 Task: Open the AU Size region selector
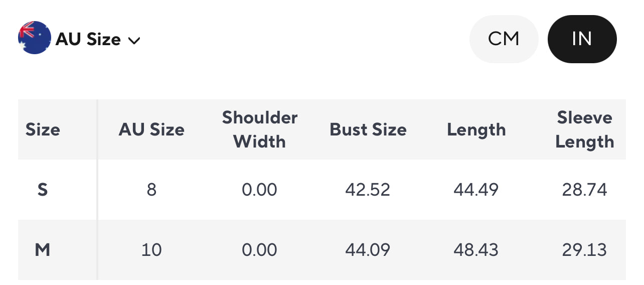click(79, 38)
